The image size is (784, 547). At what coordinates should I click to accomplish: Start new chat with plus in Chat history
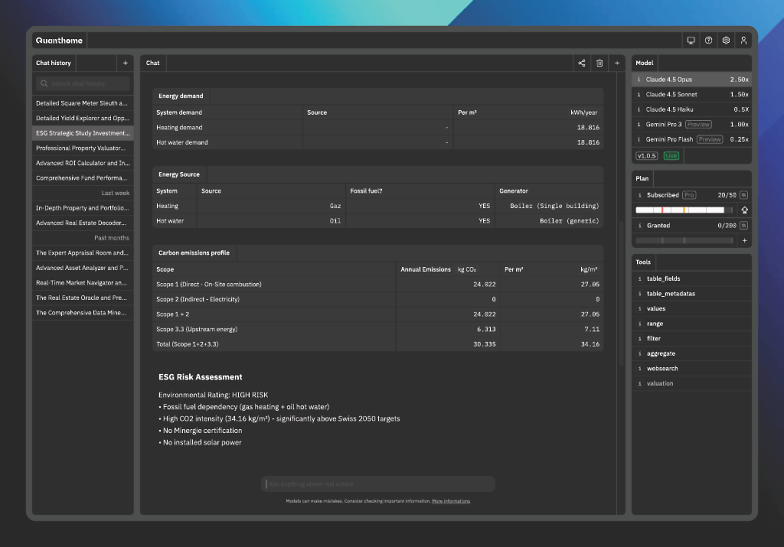[125, 63]
